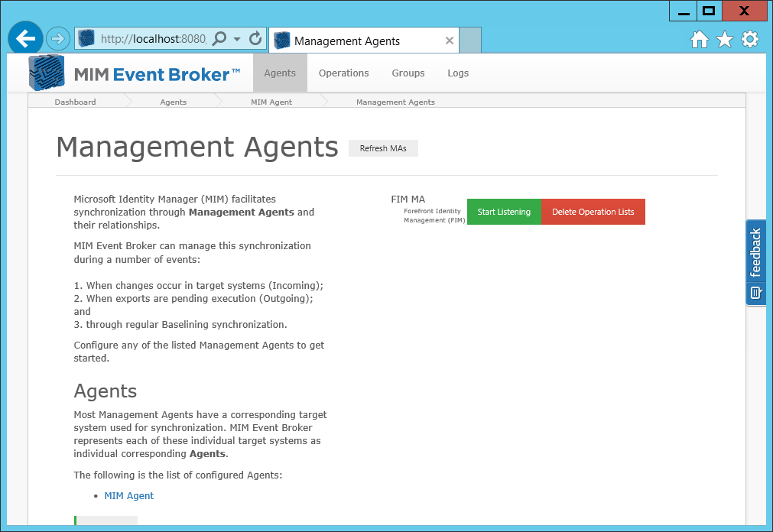Click Start Listening for FIM MA
Screen dimensions: 773x532
click(x=504, y=212)
